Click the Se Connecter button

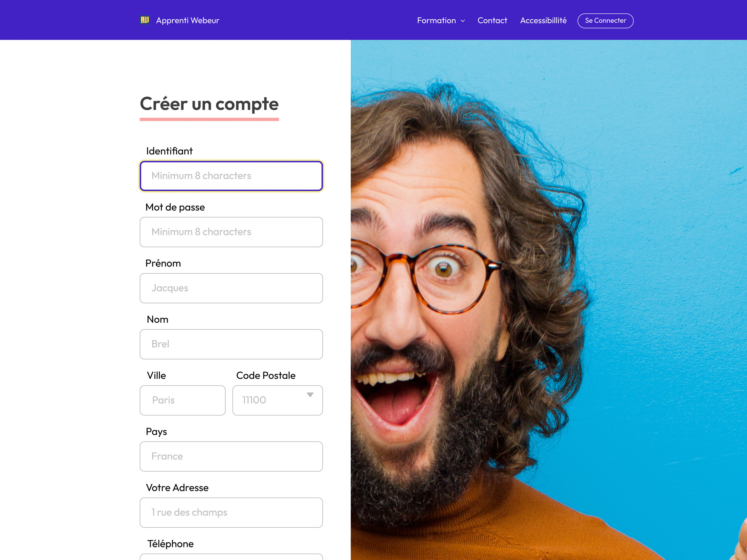pos(605,21)
